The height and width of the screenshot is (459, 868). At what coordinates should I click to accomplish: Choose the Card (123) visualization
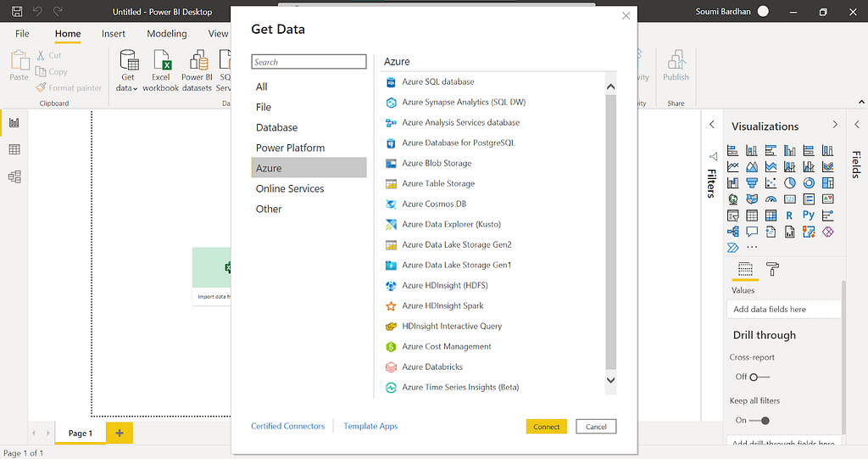coord(790,199)
